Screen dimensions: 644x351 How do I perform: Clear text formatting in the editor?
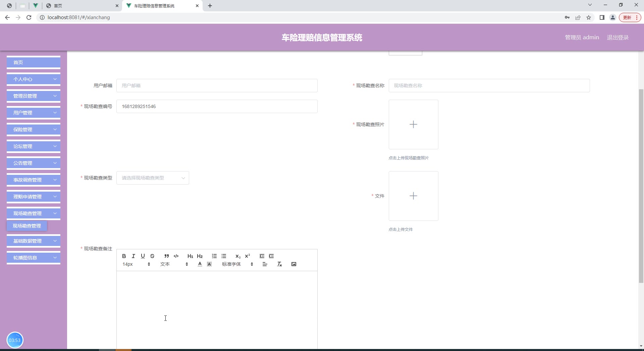tap(279, 264)
